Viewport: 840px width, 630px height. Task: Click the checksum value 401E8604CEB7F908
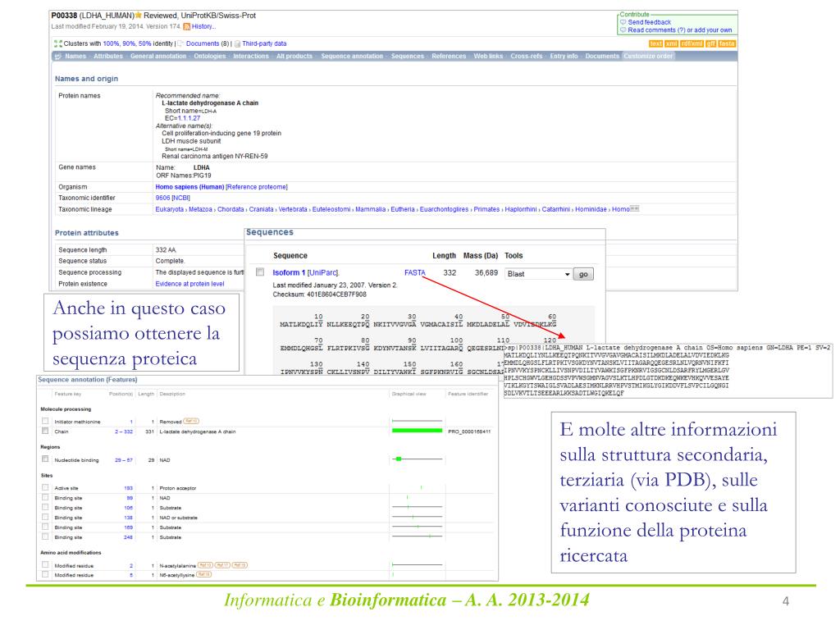coord(336,294)
